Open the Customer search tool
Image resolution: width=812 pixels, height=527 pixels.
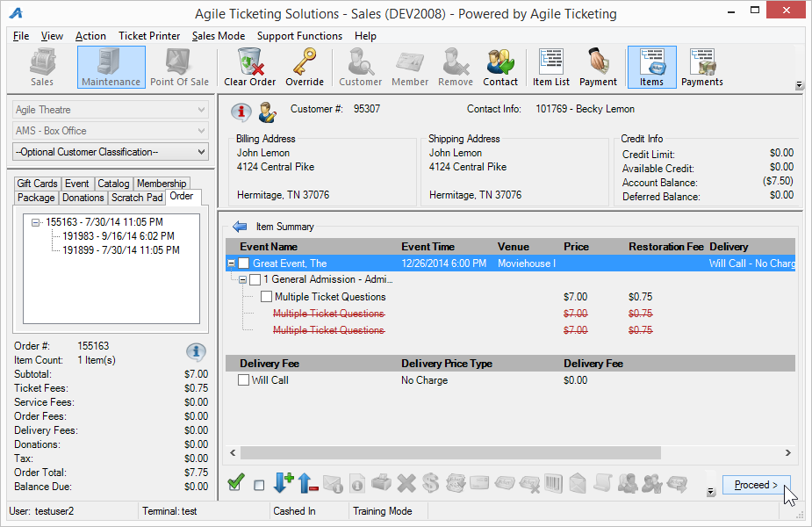[x=361, y=68]
